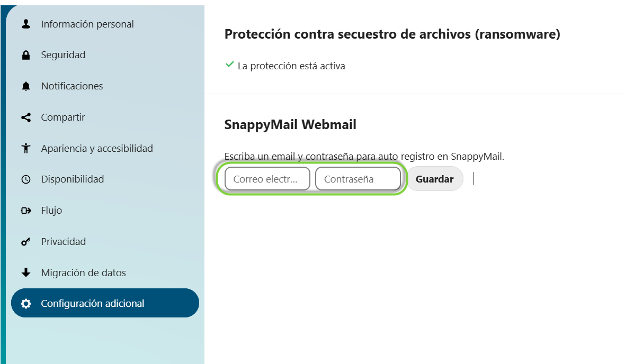625x364 pixels.
Task: Focus the Correo electrónico input field
Action: point(267,179)
